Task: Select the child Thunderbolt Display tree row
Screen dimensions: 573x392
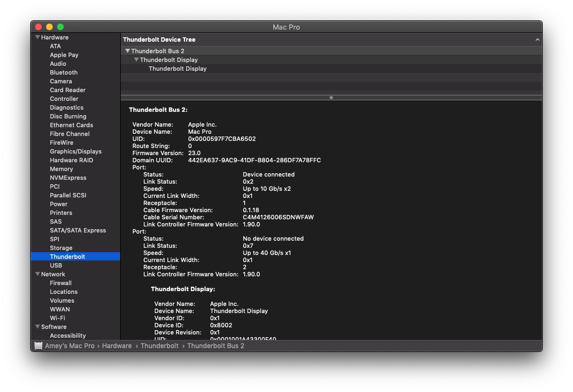Action: [331, 69]
